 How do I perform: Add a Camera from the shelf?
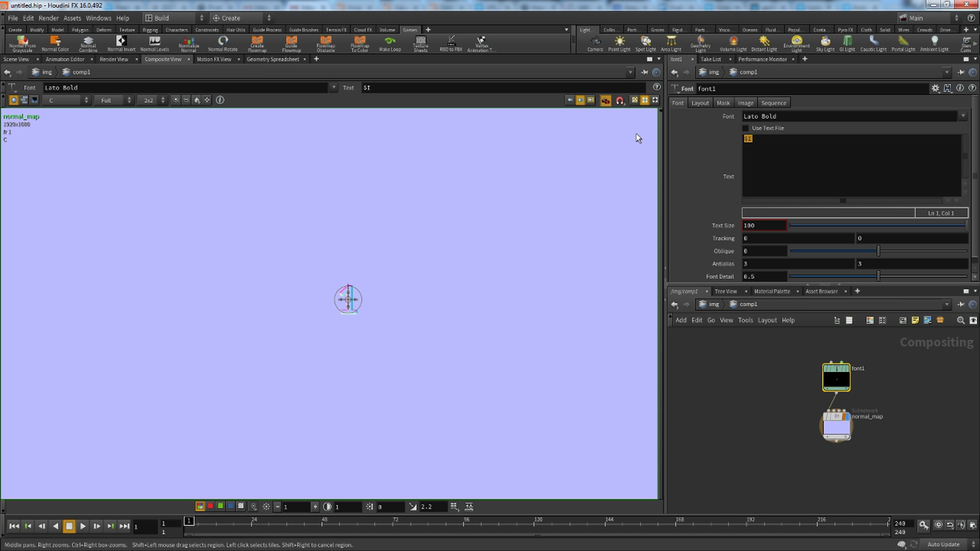(595, 44)
